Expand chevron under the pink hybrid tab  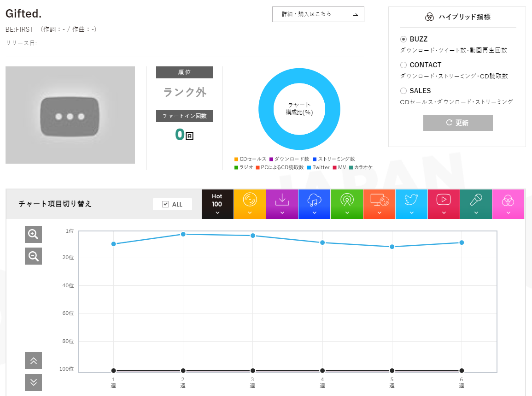[x=508, y=213]
